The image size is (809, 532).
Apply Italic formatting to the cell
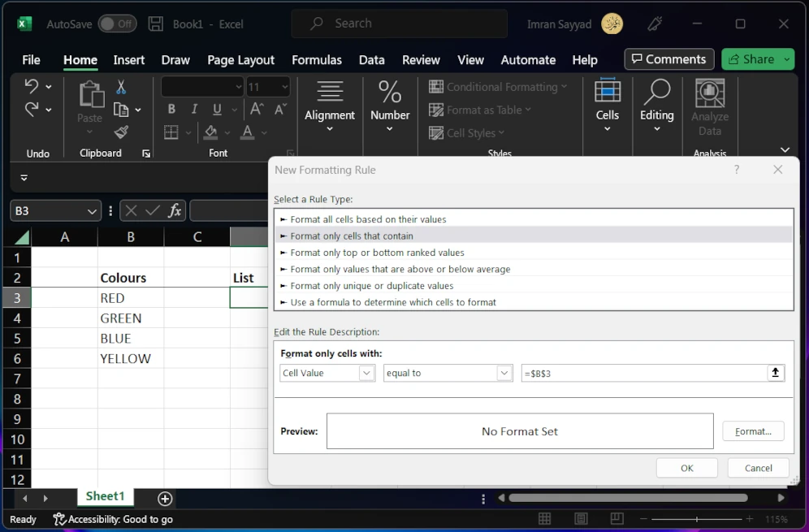coord(194,110)
